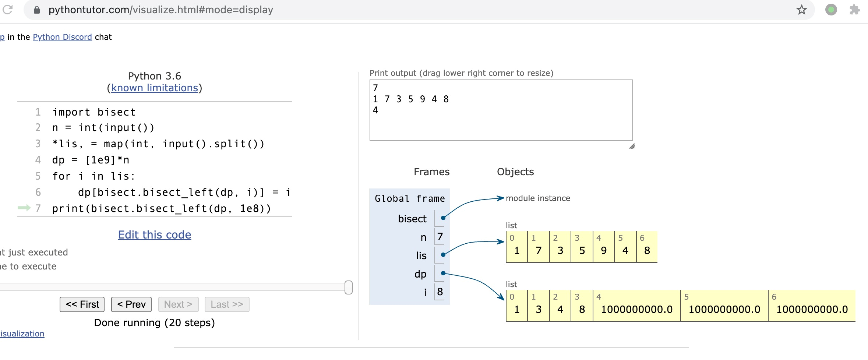Click the green circle profile icon
This screenshot has height=360, width=868.
click(x=831, y=10)
